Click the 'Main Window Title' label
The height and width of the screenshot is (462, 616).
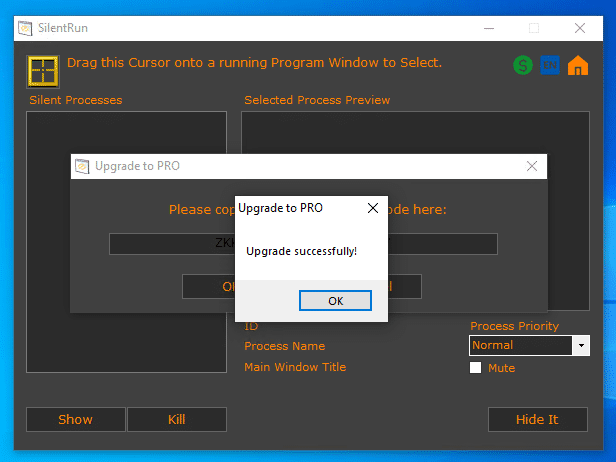295,367
